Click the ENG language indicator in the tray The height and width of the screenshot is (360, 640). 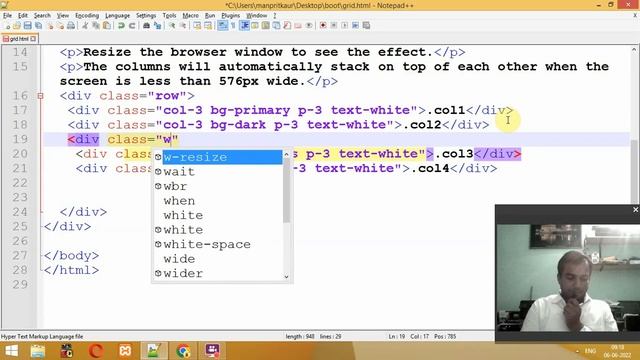(x=590, y=351)
